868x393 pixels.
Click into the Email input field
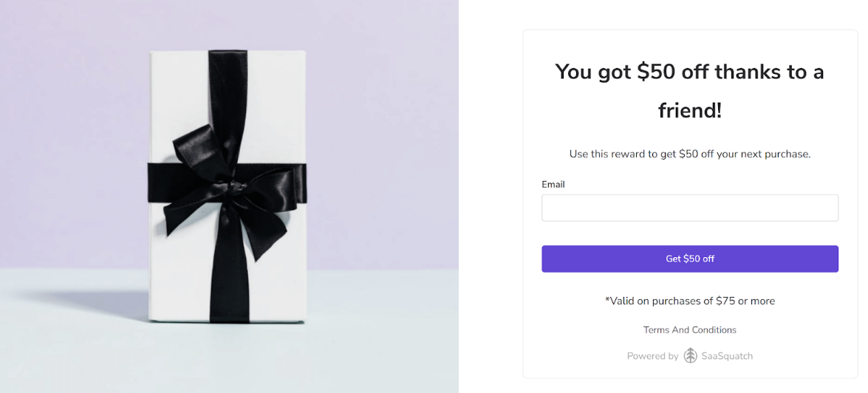(x=689, y=208)
